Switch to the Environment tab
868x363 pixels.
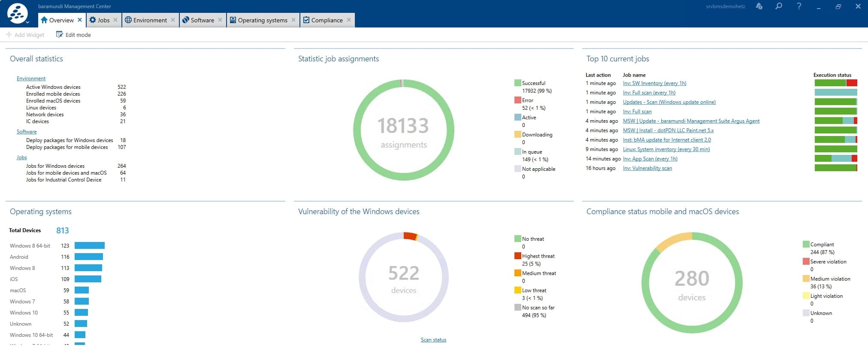150,20
